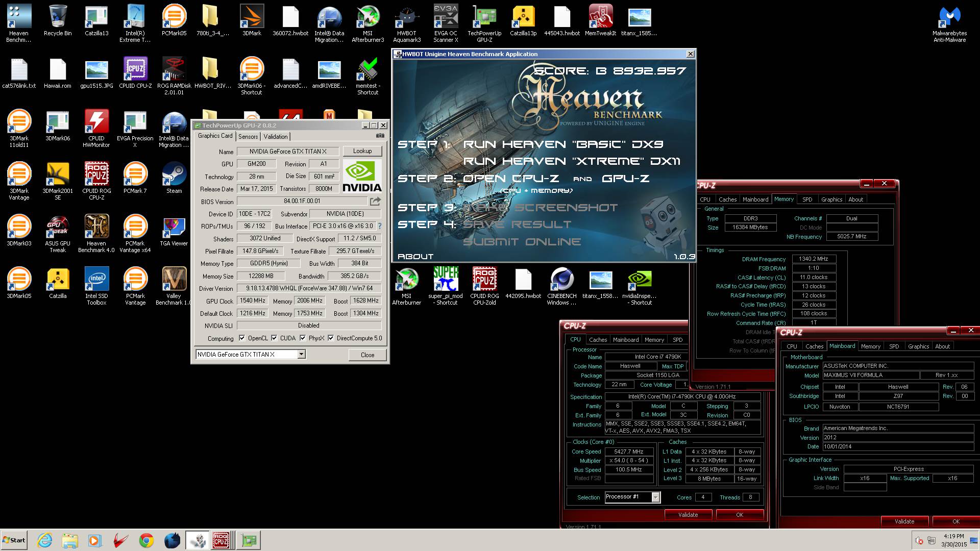
Task: Open the Recycle Bin desktop icon
Action: tap(58, 21)
